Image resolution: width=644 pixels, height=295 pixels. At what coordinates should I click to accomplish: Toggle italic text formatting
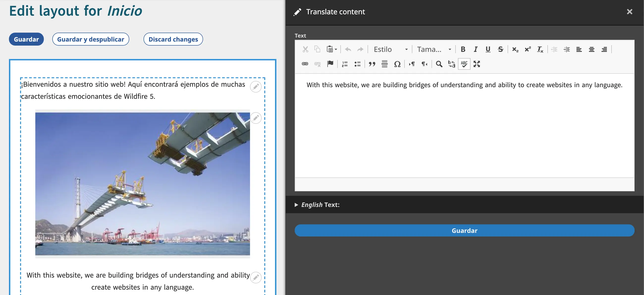pos(475,49)
